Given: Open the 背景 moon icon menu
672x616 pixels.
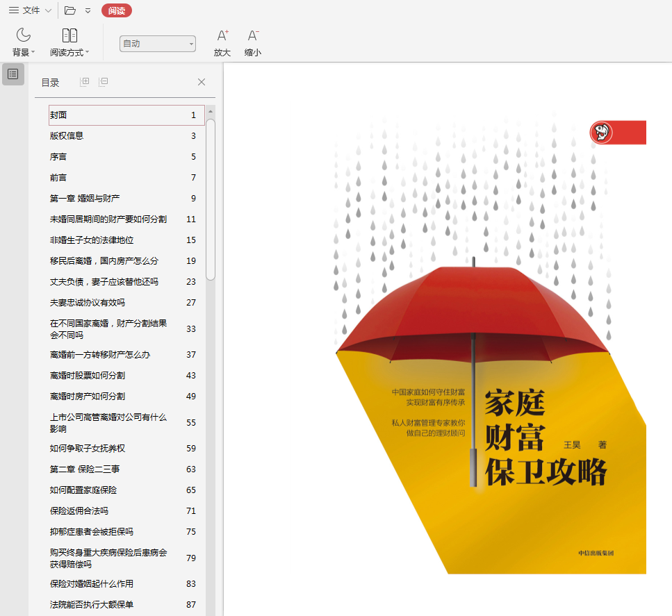Looking at the screenshot, I should pyautogui.click(x=23, y=42).
